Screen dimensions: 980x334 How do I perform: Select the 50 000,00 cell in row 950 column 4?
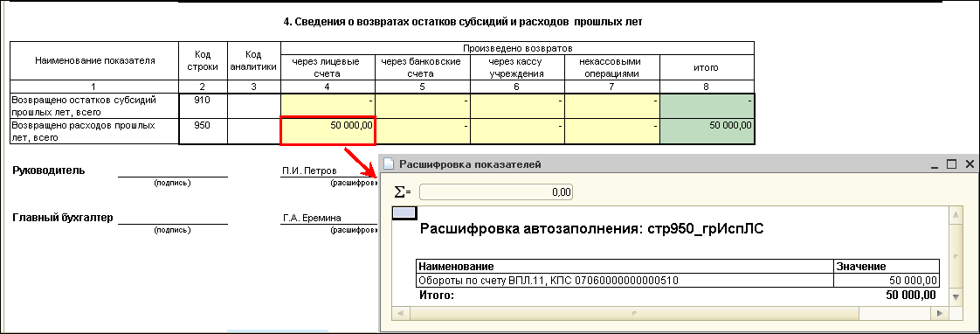(328, 131)
